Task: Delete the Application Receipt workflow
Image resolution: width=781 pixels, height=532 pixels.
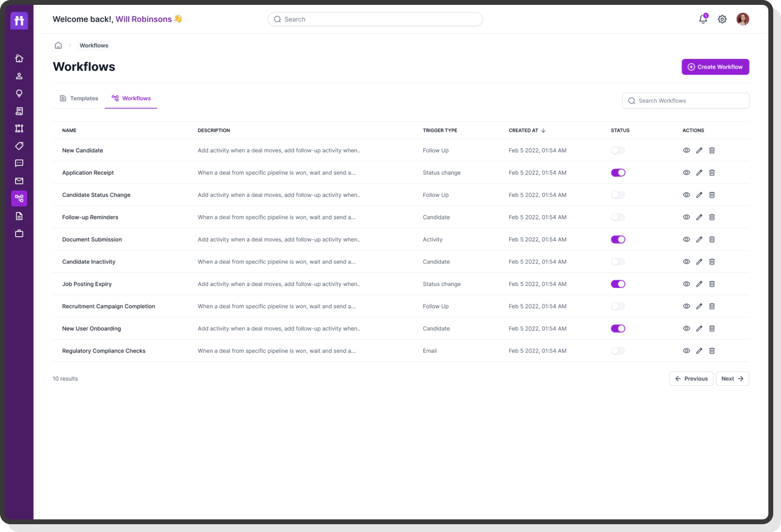Action: click(712, 173)
